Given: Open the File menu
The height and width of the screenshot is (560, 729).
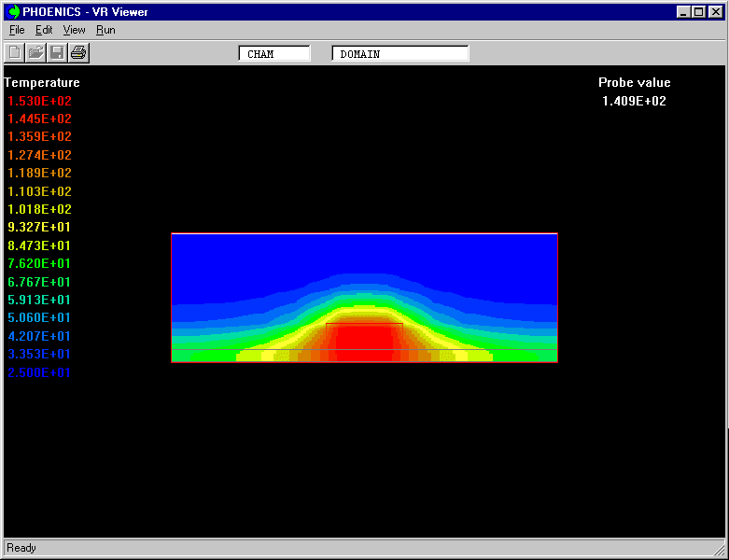Looking at the screenshot, I should (x=17, y=30).
